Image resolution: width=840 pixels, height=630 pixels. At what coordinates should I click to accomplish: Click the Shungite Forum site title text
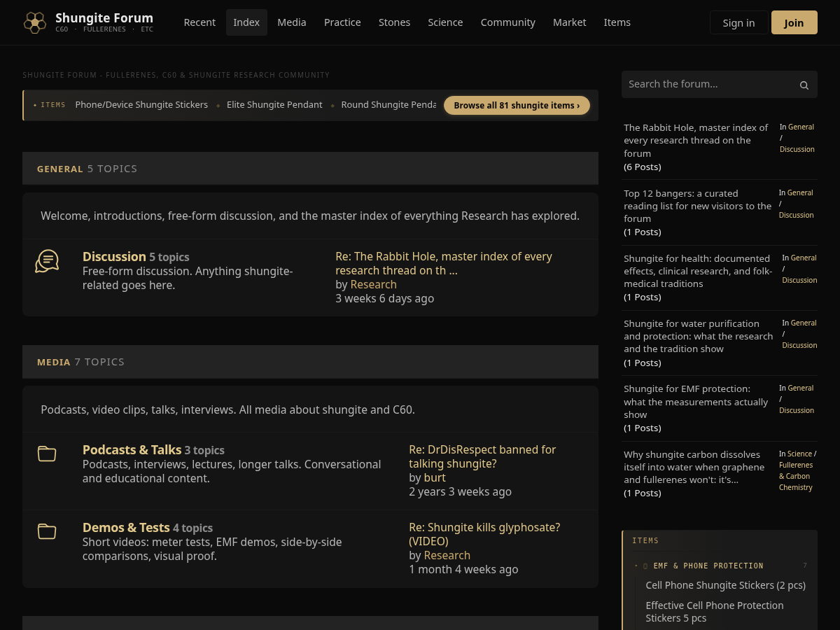[104, 18]
